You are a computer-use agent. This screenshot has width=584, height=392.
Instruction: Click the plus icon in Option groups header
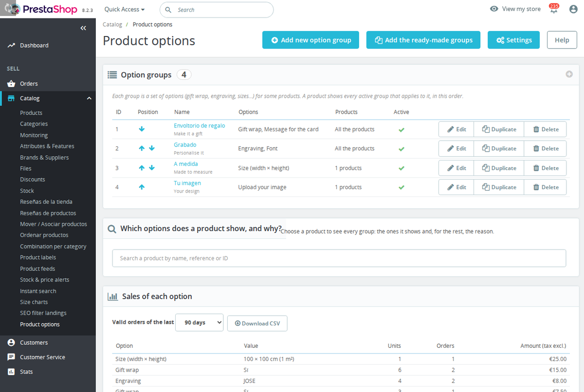click(569, 74)
